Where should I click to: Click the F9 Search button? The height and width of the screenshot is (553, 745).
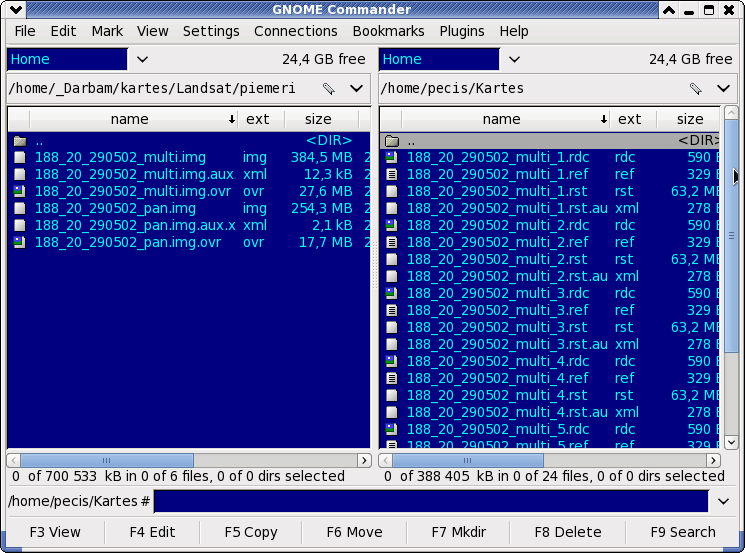683,532
